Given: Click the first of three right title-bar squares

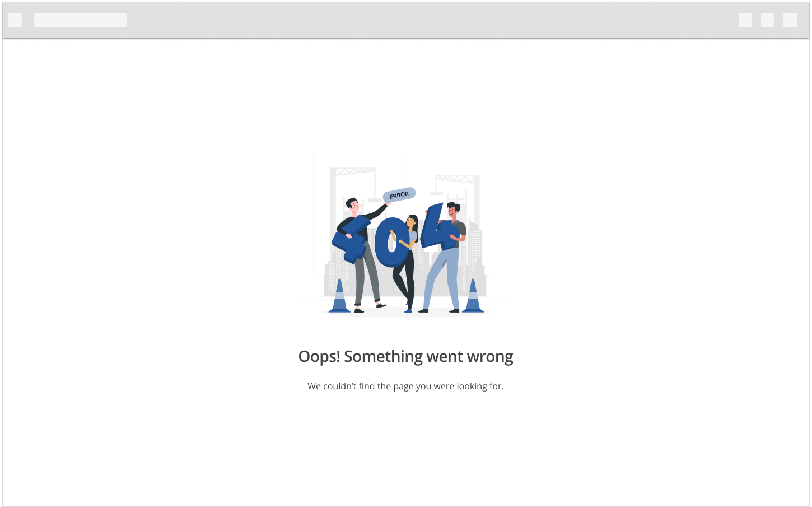Looking at the screenshot, I should pos(745,20).
